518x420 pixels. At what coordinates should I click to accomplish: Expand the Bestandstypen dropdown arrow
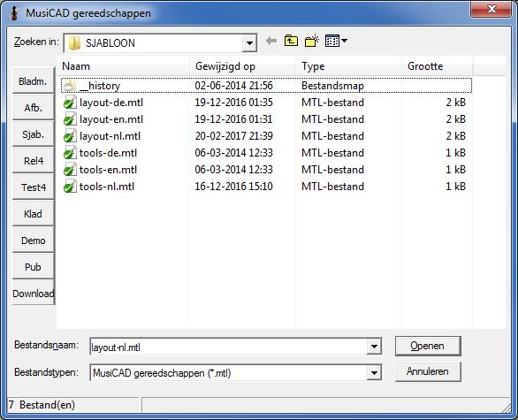[x=374, y=373]
